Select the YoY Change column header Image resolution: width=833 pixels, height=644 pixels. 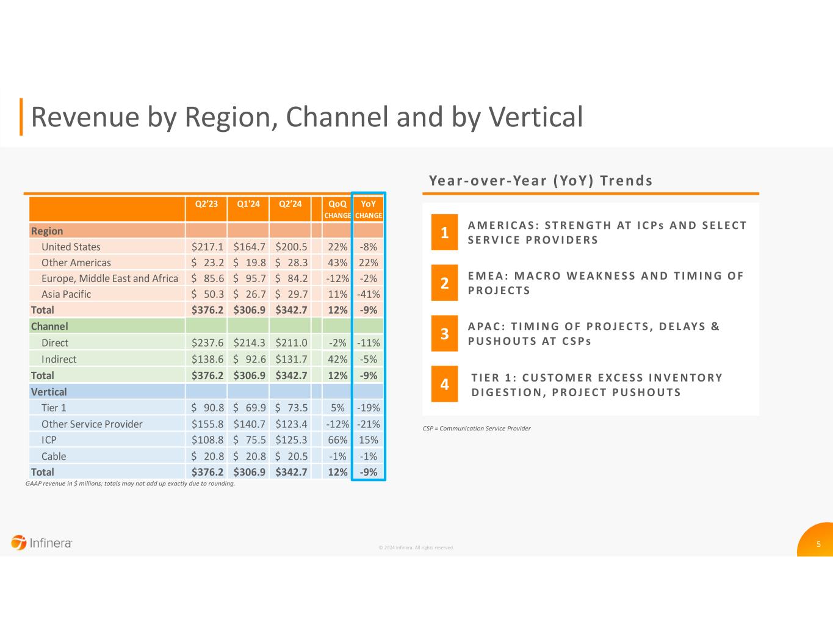(369, 209)
